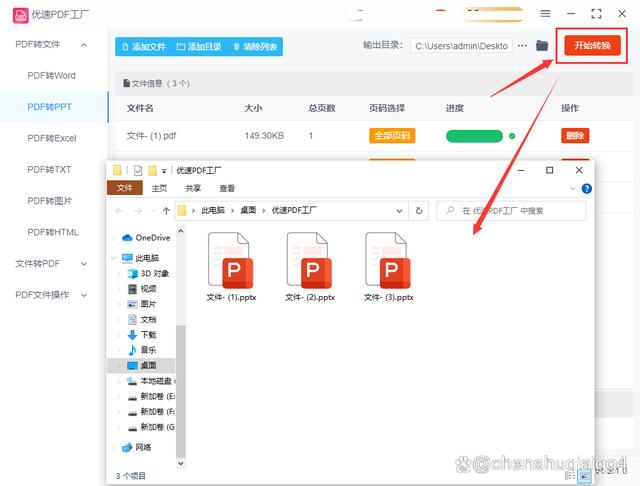Click the navigation pane scroll down arrow
The width and height of the screenshot is (640, 486).
[x=180, y=464]
